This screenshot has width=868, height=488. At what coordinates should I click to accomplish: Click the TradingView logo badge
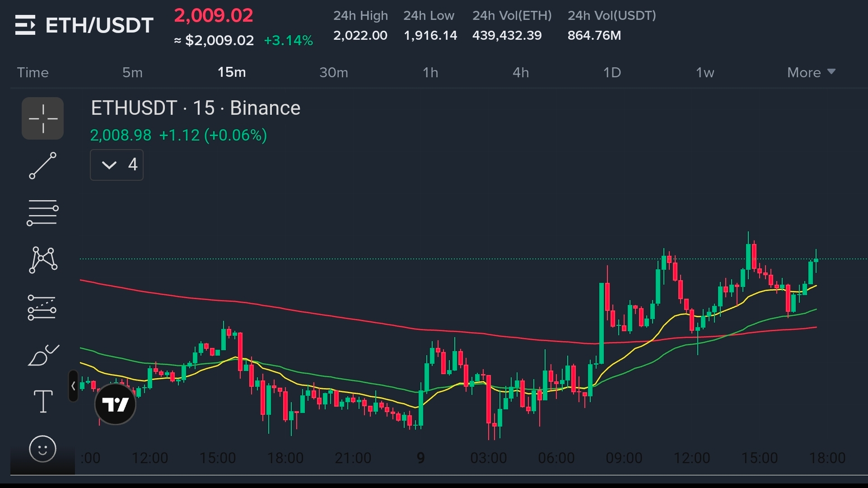click(115, 404)
